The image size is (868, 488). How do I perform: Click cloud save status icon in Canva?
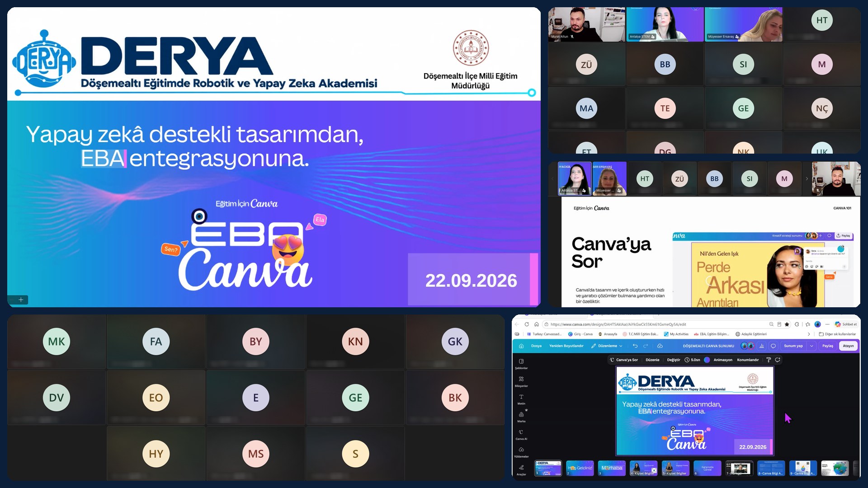tap(660, 346)
